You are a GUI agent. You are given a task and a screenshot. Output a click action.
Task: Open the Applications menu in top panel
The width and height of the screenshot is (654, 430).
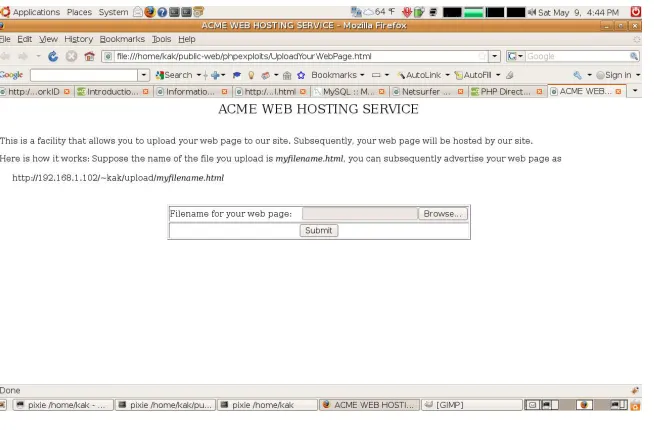(36, 12)
